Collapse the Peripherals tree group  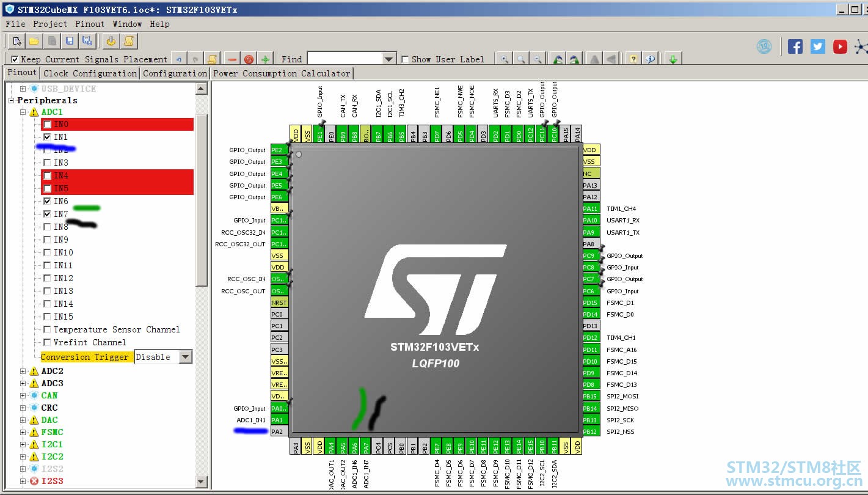coord(12,100)
